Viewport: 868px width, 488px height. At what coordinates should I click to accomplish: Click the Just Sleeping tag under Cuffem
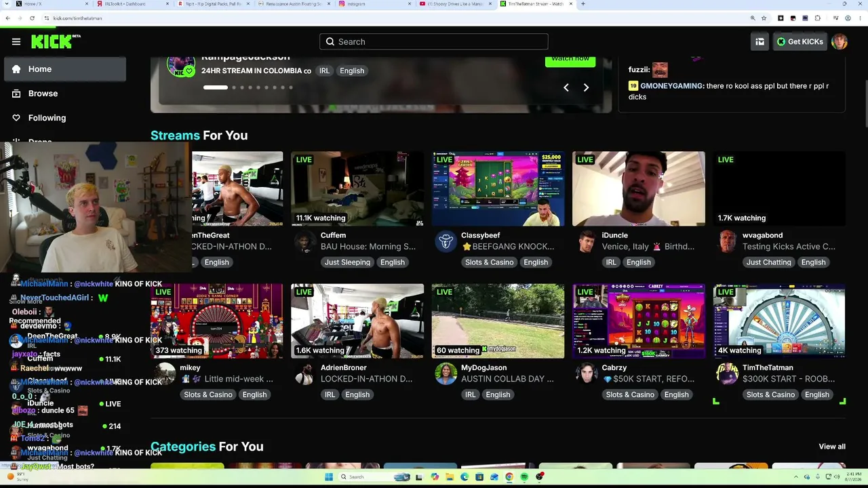coord(347,262)
